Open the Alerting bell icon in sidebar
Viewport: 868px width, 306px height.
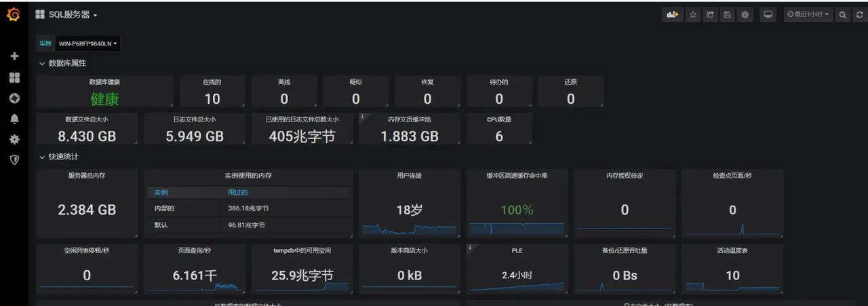coord(14,119)
